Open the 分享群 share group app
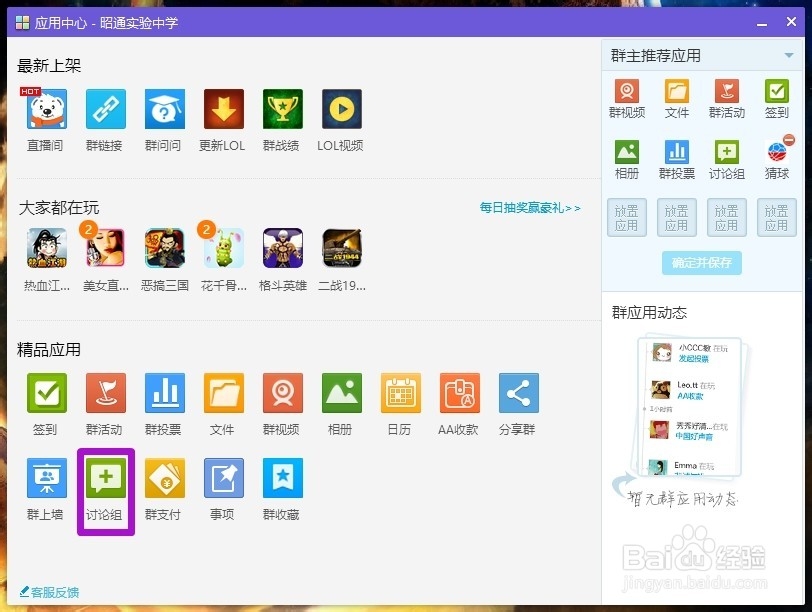This screenshot has height=612, width=812. coord(518,394)
